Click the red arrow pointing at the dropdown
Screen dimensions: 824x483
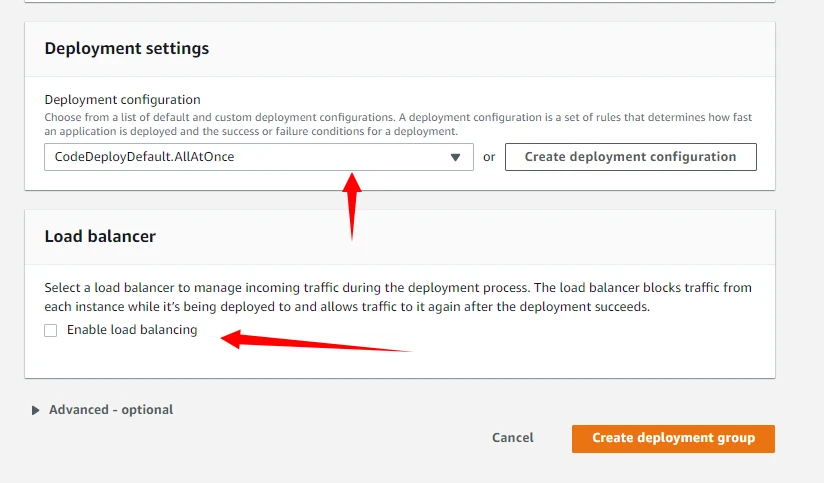(351, 205)
